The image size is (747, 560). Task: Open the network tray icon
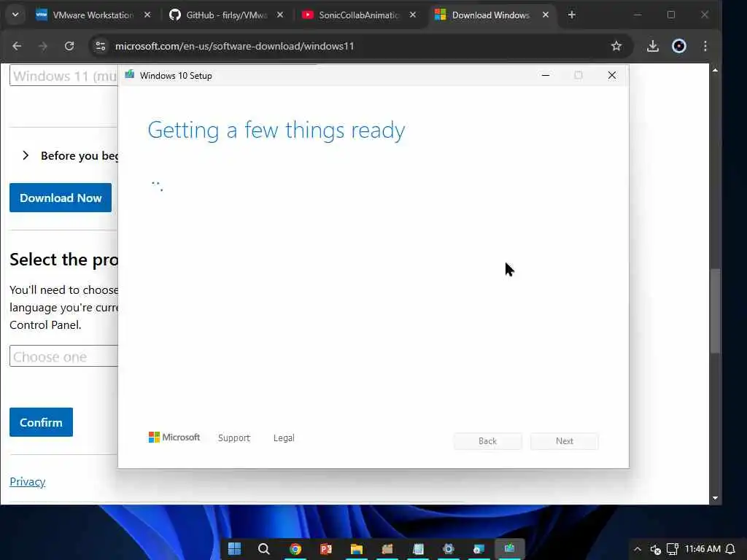(672, 549)
